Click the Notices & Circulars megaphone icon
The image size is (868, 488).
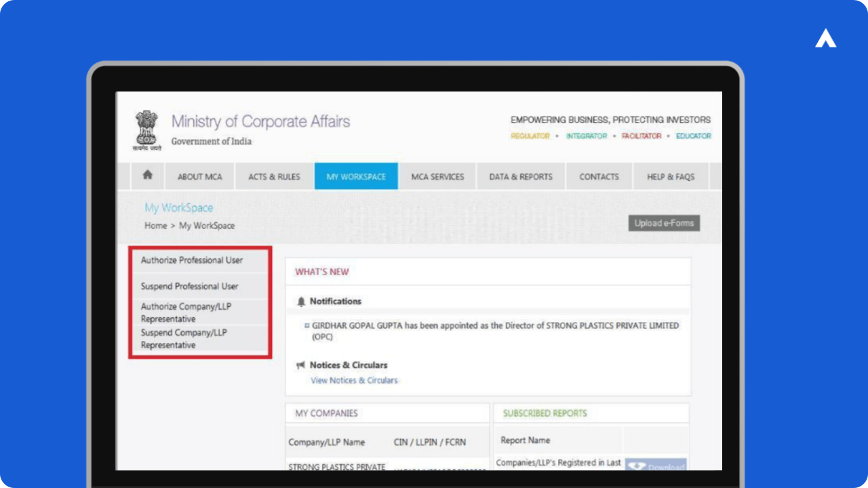click(301, 365)
